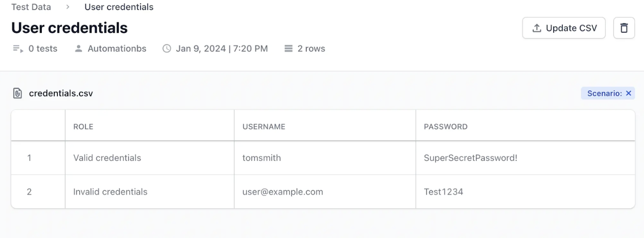
Task: Click the breadcrumb chevron separator
Action: 68,7
